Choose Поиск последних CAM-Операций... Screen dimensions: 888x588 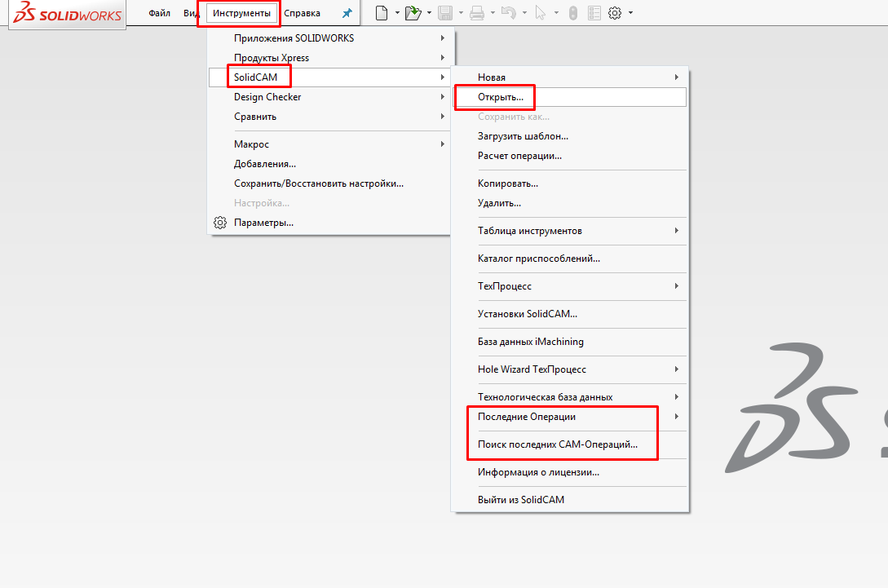570,444
